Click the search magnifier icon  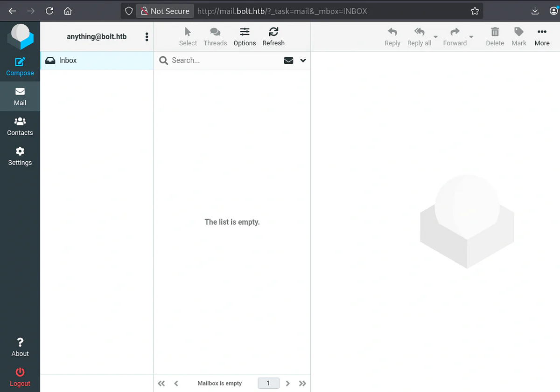click(x=164, y=60)
